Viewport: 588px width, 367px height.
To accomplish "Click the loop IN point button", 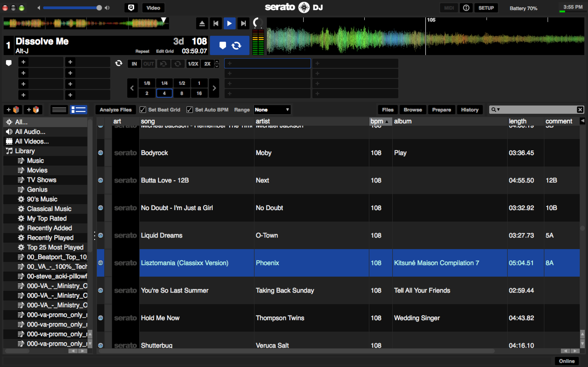I will pos(136,63).
